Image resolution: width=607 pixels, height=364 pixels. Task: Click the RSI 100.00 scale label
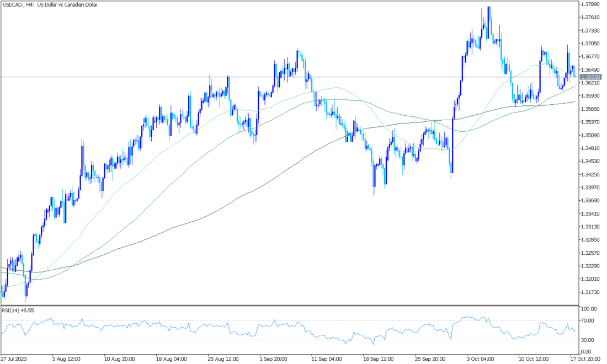[589, 309]
